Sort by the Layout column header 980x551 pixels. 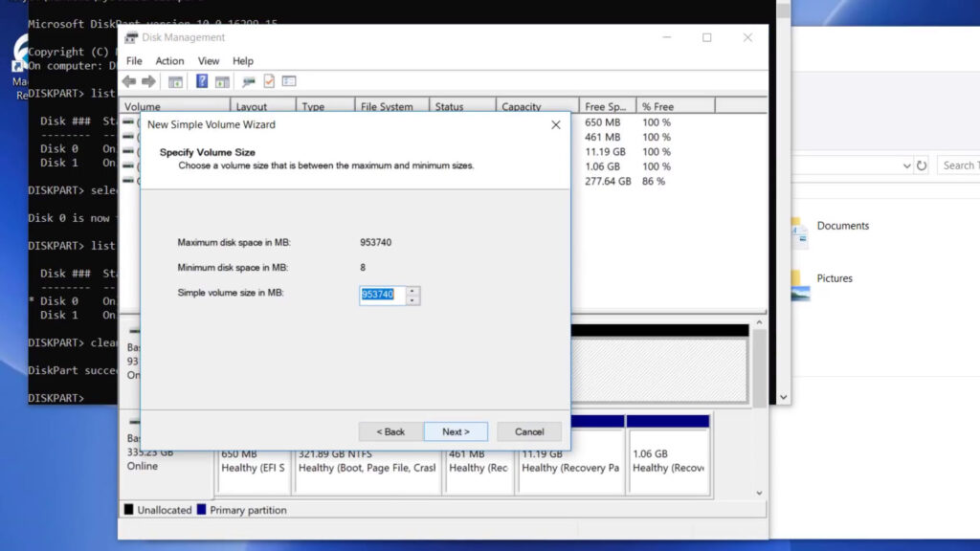263,106
